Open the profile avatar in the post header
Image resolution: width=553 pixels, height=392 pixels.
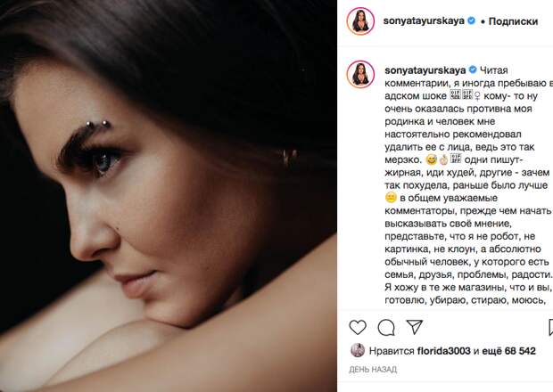click(x=360, y=20)
